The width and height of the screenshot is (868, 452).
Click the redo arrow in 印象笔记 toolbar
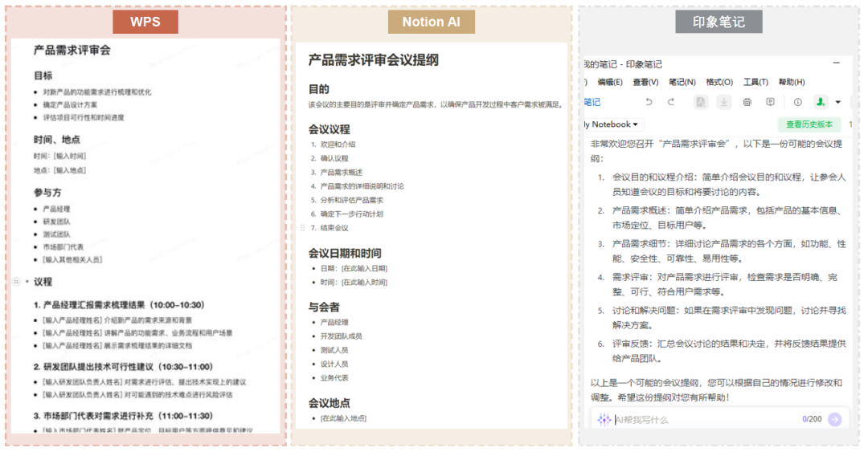coord(670,102)
